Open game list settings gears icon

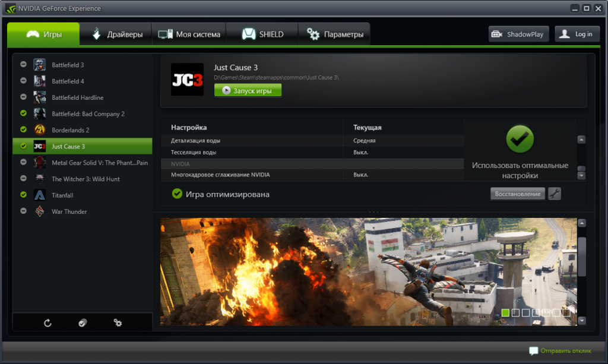click(x=118, y=323)
